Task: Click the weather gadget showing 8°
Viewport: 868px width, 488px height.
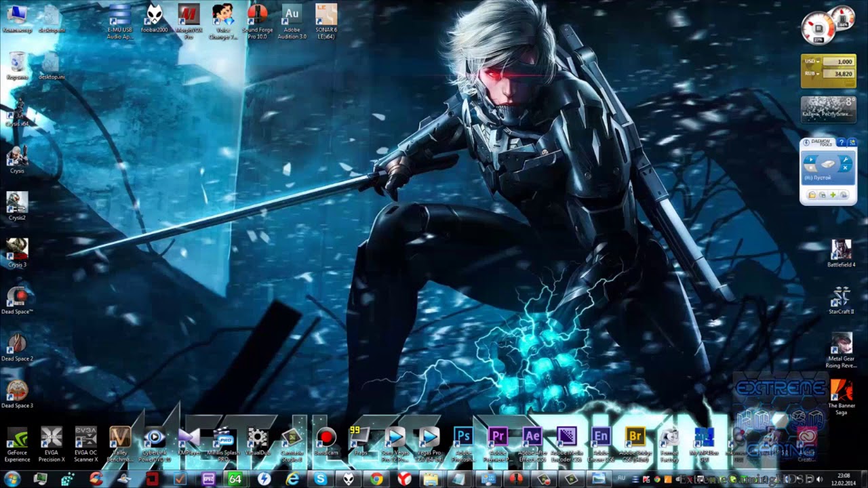Action: pyautogui.click(x=828, y=108)
